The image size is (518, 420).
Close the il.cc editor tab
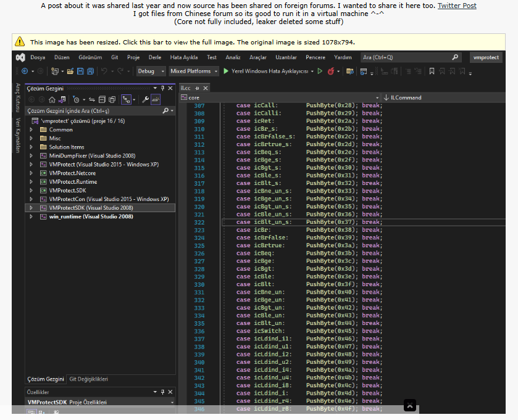pos(206,88)
